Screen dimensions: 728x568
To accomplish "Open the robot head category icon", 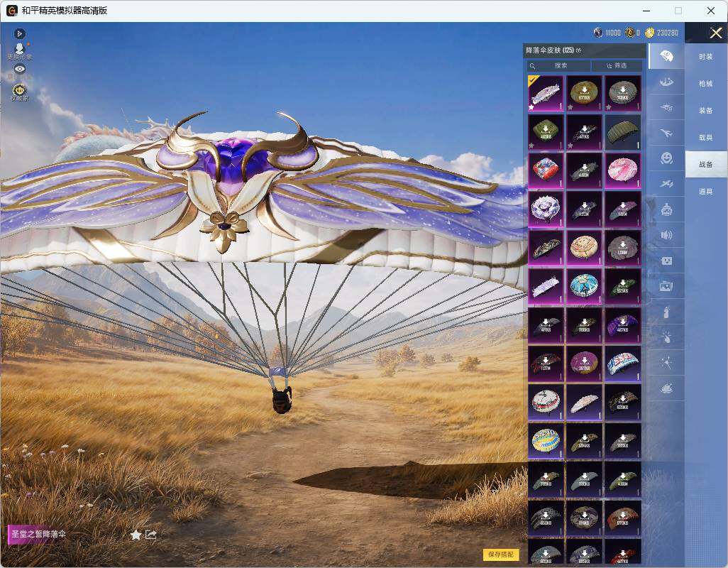I will 666,209.
